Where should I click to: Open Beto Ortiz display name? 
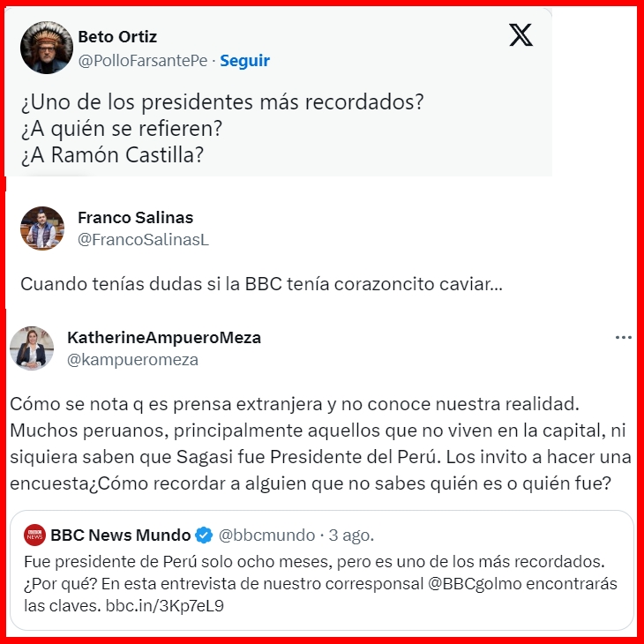117,37
